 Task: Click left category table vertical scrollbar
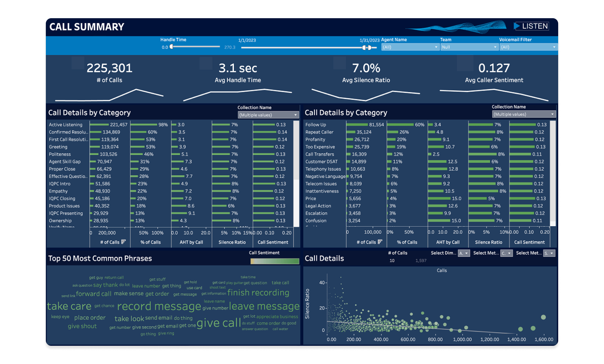click(x=296, y=174)
